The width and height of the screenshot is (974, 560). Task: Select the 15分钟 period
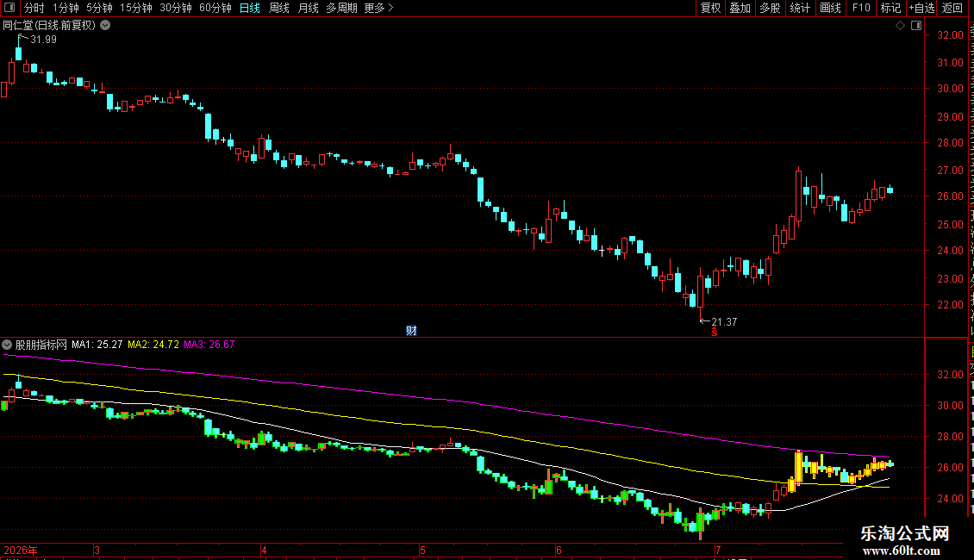click(136, 8)
